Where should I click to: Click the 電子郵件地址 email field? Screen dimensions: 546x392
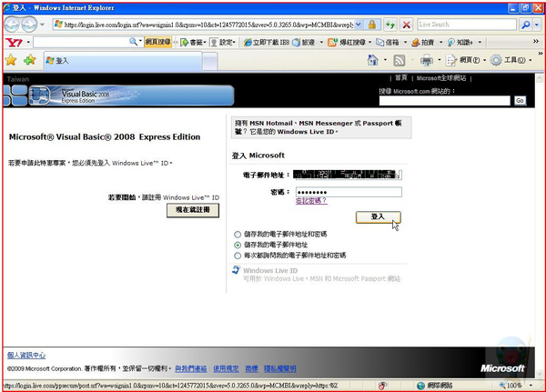pos(348,175)
